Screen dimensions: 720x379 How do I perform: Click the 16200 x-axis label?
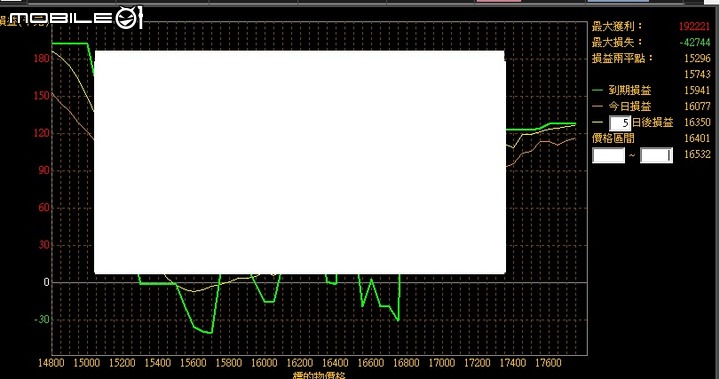(300, 363)
